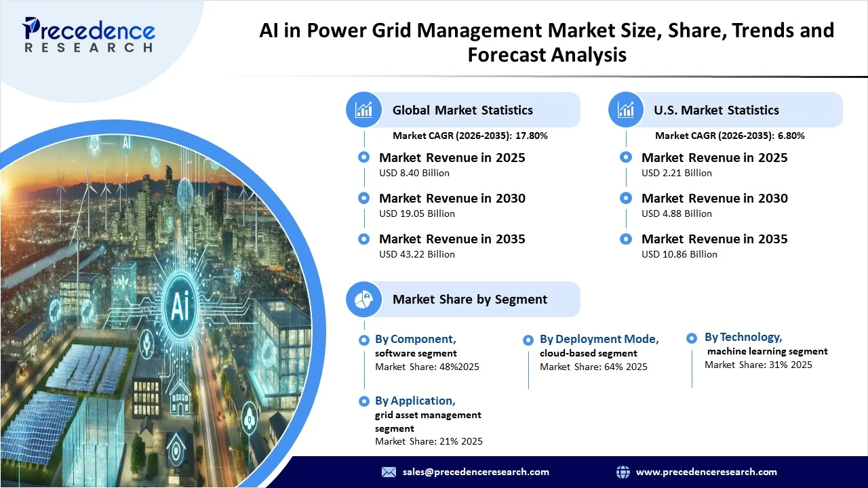
Task: Select the By Technology label
Action: click(743, 337)
